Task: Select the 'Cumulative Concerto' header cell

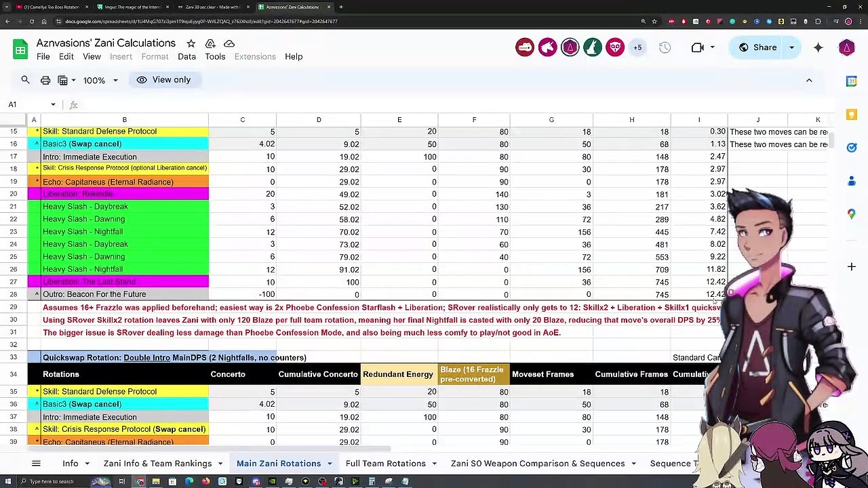Action: 318,374
